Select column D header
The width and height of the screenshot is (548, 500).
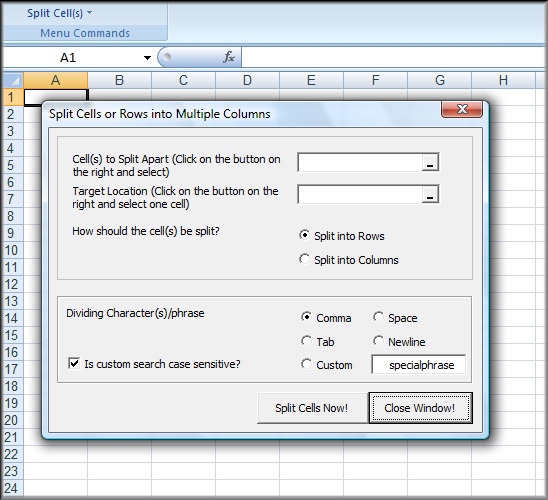click(x=247, y=80)
